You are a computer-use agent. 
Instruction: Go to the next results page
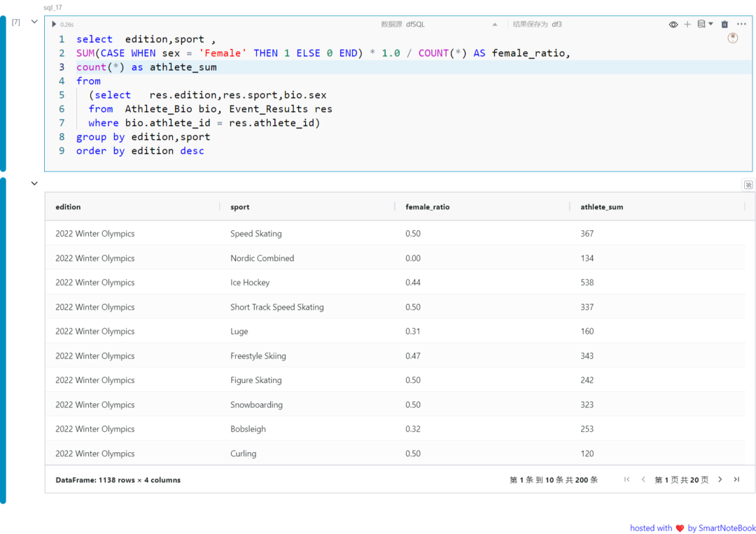coord(720,479)
